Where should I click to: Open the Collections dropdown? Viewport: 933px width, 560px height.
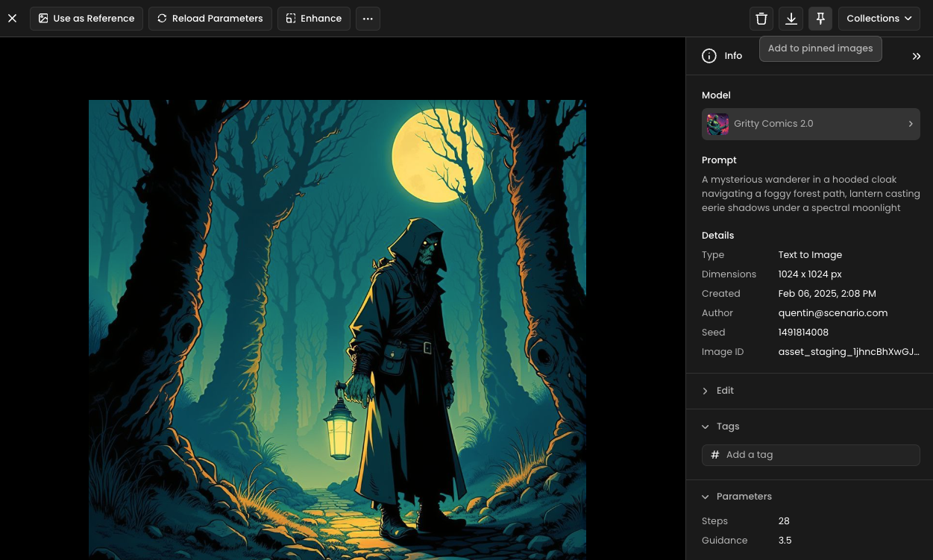click(879, 19)
